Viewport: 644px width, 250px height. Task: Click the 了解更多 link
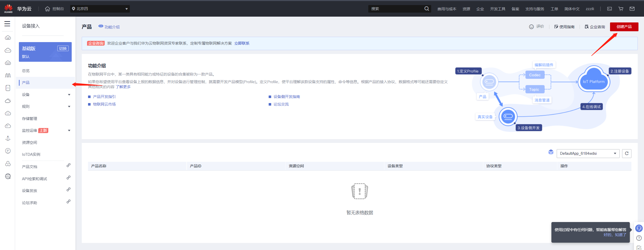tap(123, 87)
